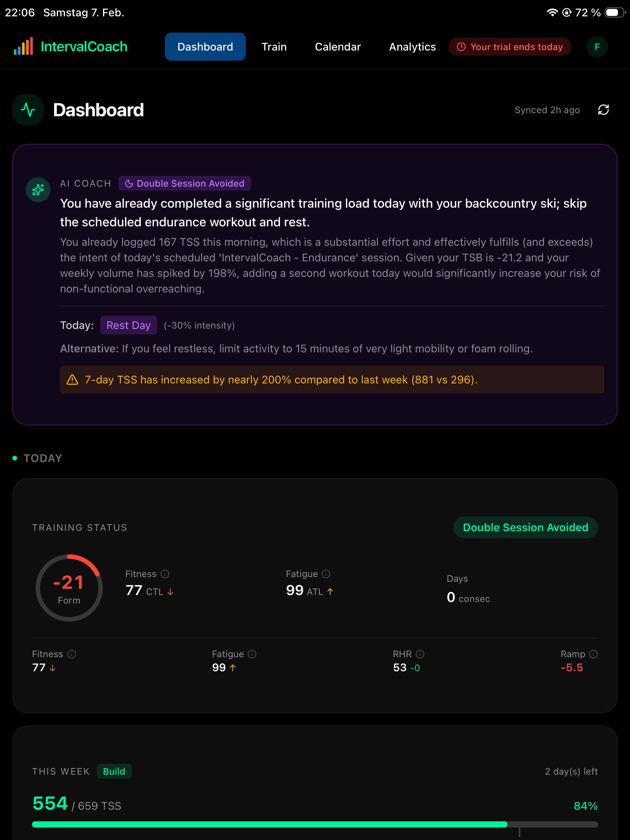630x840 pixels.
Task: Tap the purple Rest Day tag
Action: [x=128, y=325]
